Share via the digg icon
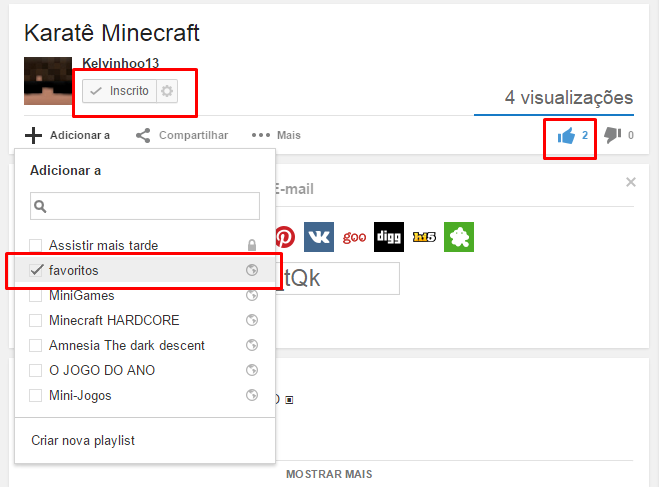 pyautogui.click(x=389, y=237)
